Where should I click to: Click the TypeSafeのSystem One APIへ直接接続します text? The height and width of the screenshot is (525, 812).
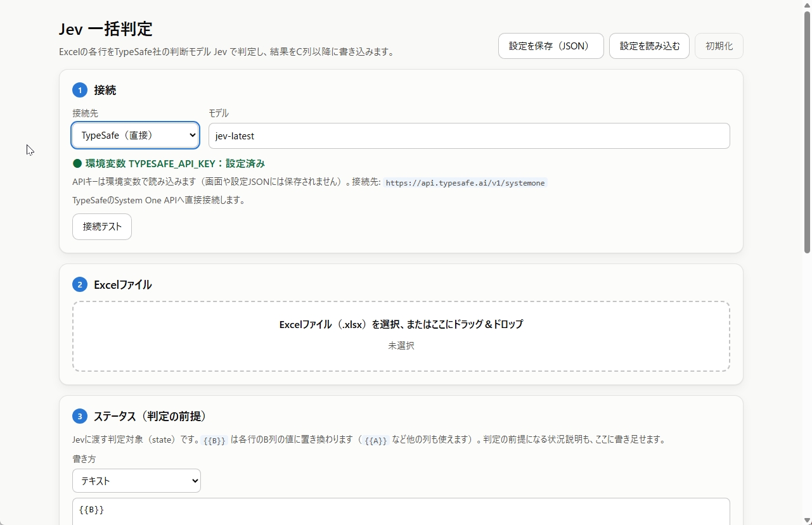[159, 200]
